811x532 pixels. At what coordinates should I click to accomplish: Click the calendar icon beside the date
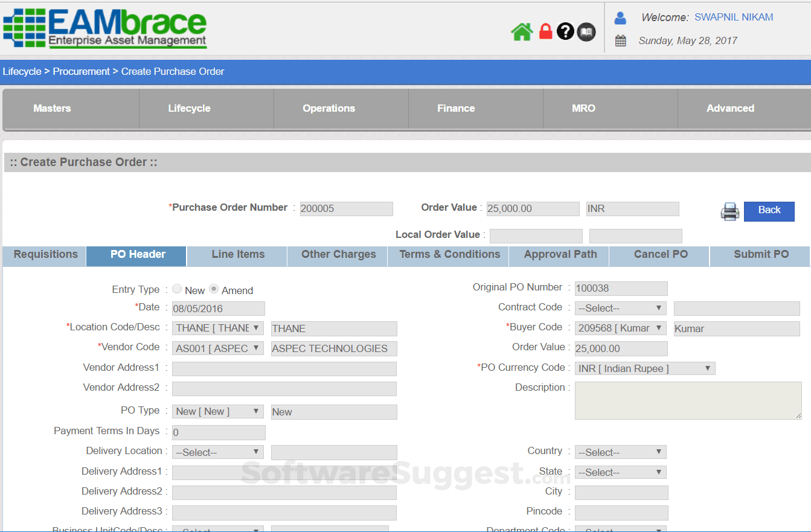point(620,40)
